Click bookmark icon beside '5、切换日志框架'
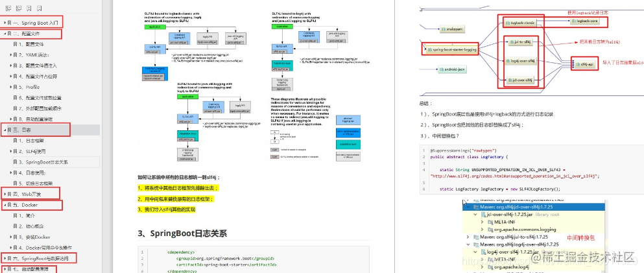The image size is (644, 273). (15, 184)
